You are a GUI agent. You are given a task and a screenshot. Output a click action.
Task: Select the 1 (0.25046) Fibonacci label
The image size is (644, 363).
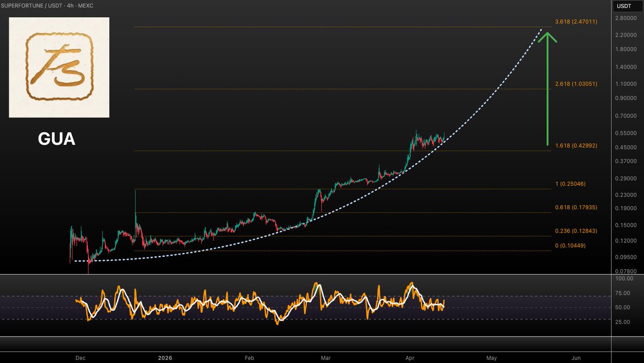[570, 184]
